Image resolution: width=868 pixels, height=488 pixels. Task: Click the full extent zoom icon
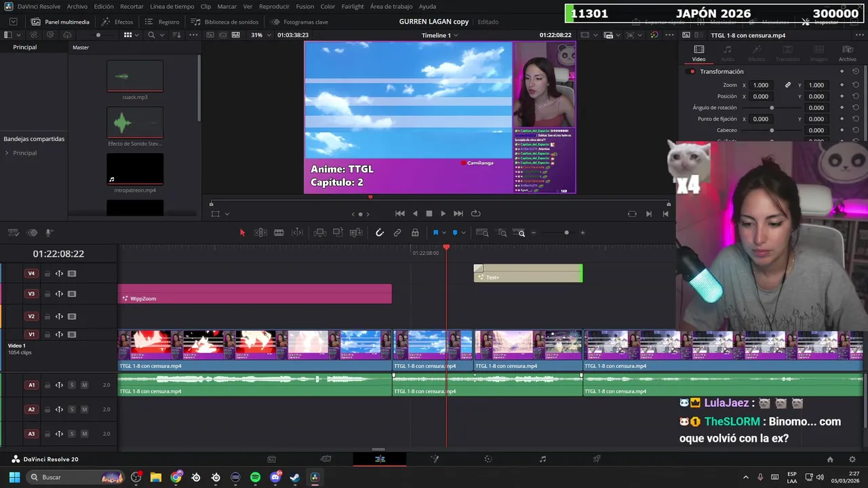[x=482, y=232]
